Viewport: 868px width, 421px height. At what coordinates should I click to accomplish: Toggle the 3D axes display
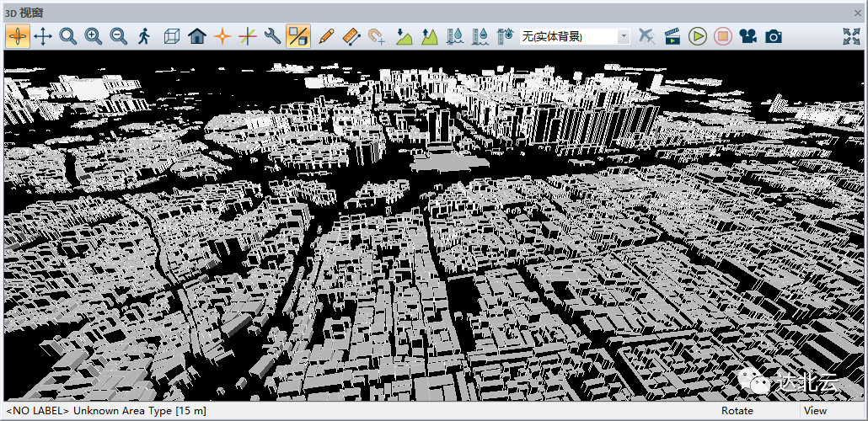point(248,36)
